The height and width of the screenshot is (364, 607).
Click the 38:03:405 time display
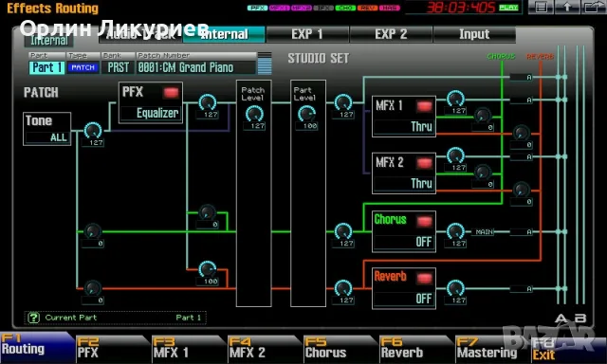461,7
